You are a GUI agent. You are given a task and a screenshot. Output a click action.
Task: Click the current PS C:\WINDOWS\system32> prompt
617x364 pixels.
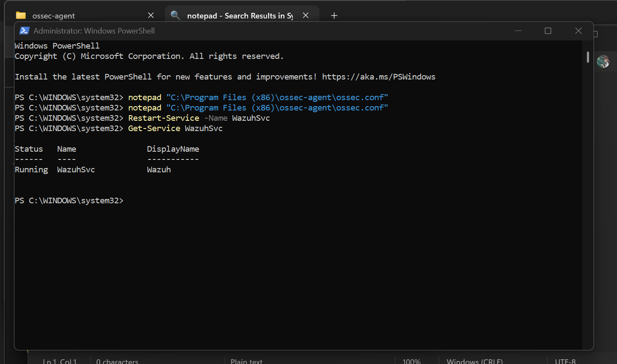tap(69, 201)
